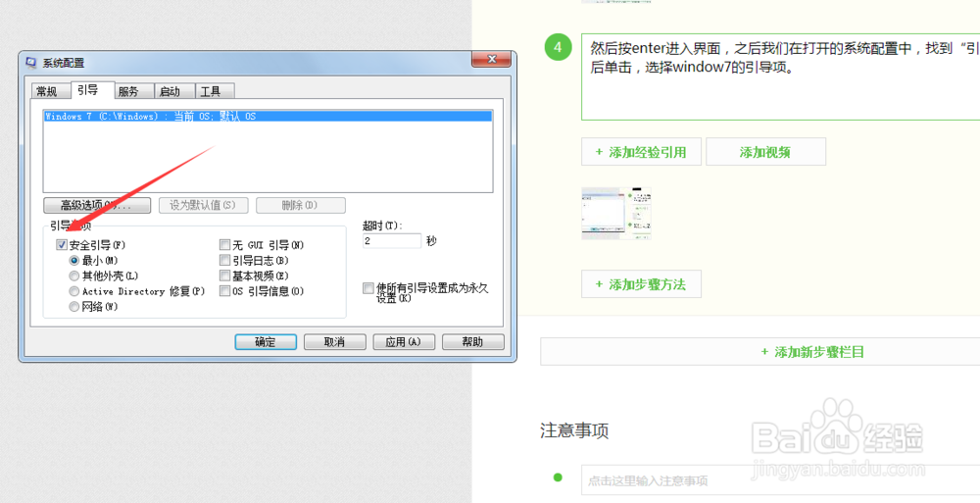The image size is (980, 503).
Task: Click the 添加经验引用 button
Action: (640, 152)
